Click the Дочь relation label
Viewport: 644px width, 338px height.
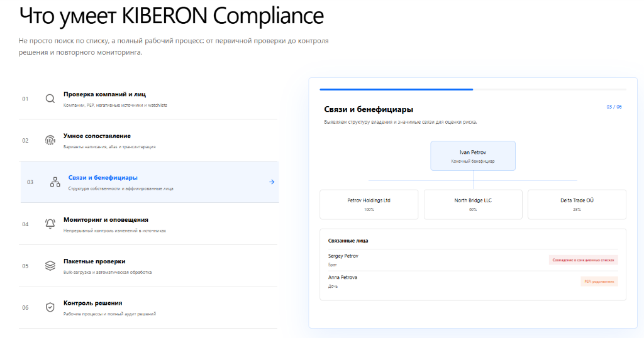tap(333, 286)
